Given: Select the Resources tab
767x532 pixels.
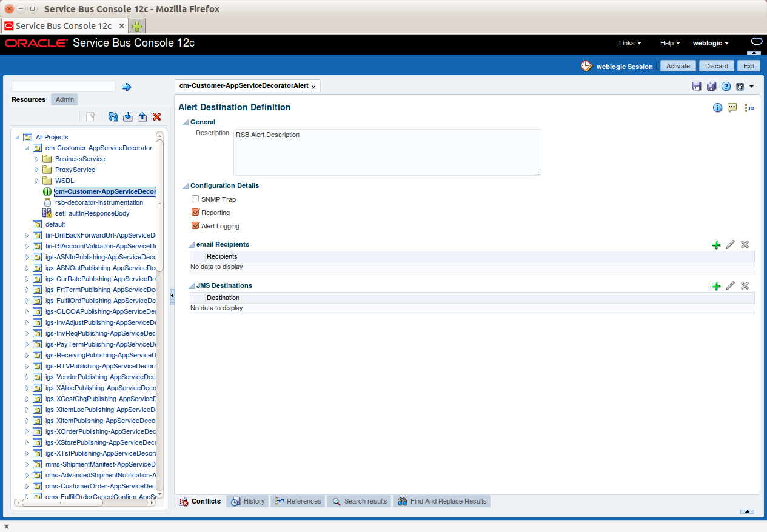Looking at the screenshot, I should 28,99.
